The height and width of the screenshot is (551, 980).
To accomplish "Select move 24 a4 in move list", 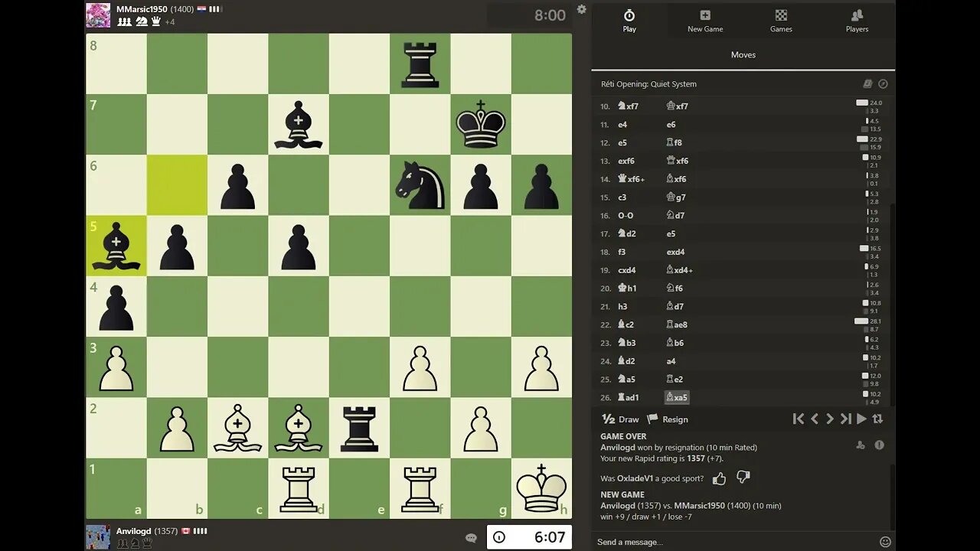I will pyautogui.click(x=671, y=360).
